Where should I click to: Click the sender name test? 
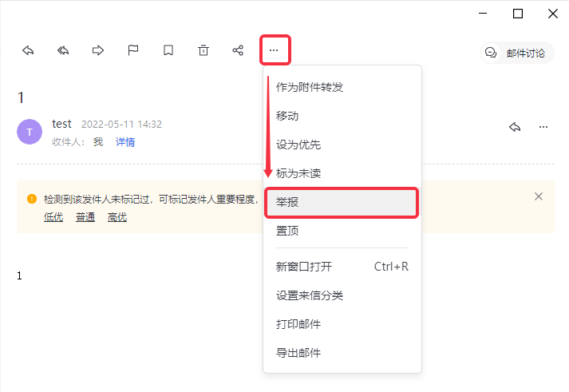coord(61,124)
